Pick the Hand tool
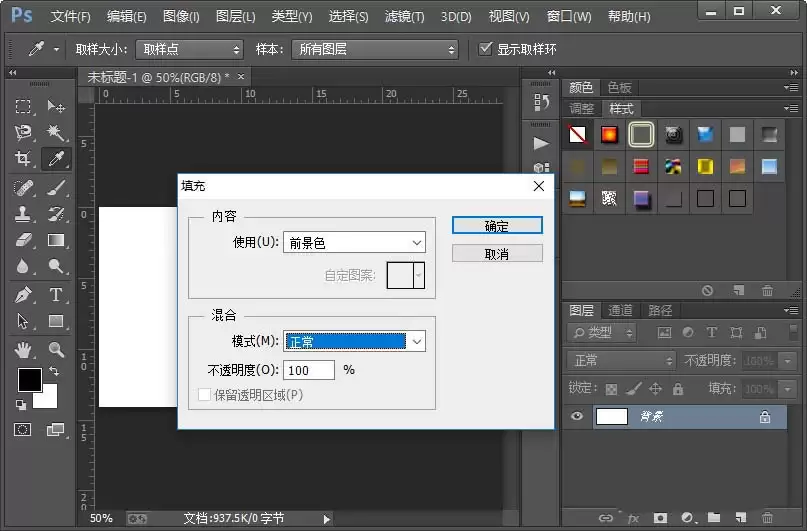Viewport: 807px width, 531px height. pyautogui.click(x=23, y=350)
